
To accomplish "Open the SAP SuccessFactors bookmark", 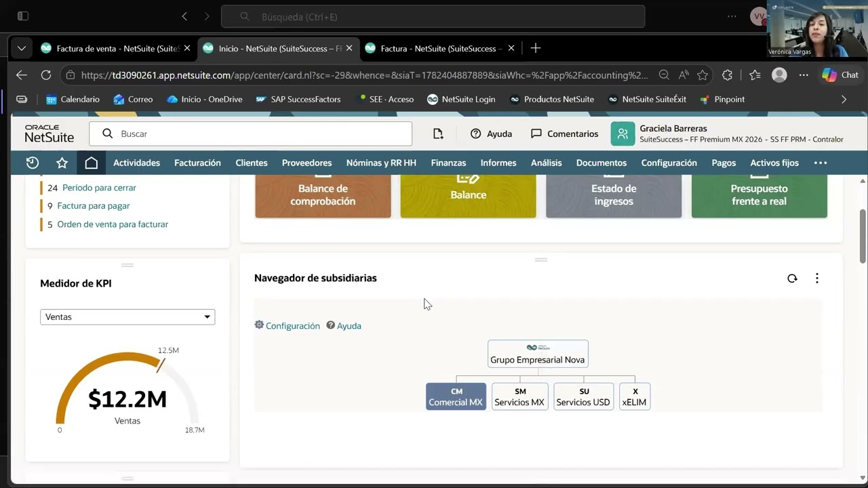I will pos(298,99).
